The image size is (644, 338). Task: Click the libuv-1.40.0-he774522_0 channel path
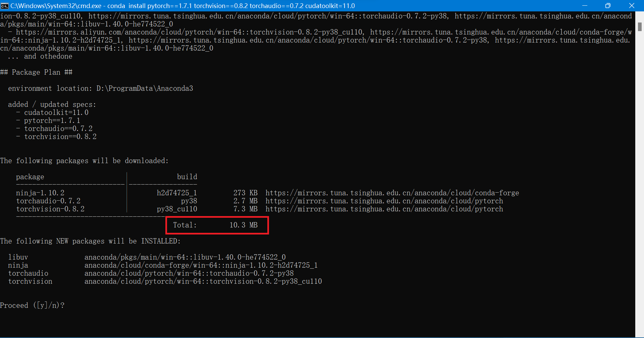click(185, 257)
